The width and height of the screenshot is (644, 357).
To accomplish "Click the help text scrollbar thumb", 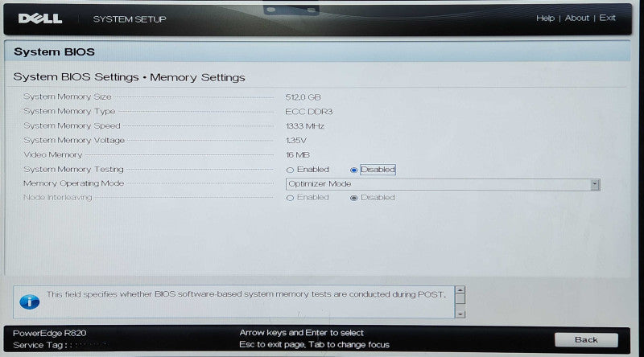I will pyautogui.click(x=460, y=299).
